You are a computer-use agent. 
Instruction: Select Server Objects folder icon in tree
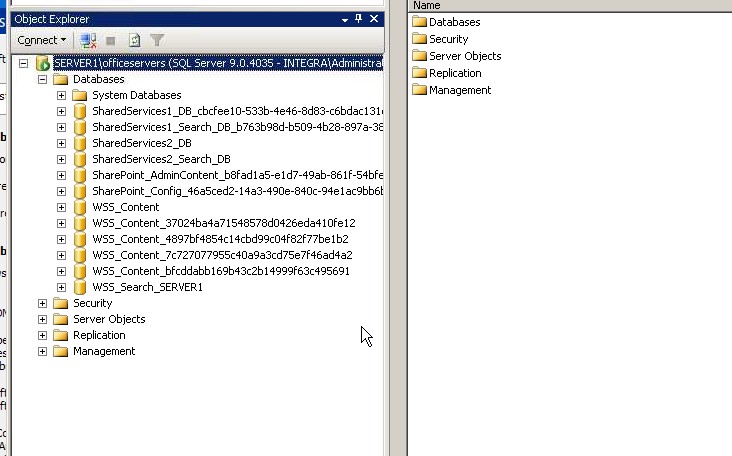(x=61, y=319)
